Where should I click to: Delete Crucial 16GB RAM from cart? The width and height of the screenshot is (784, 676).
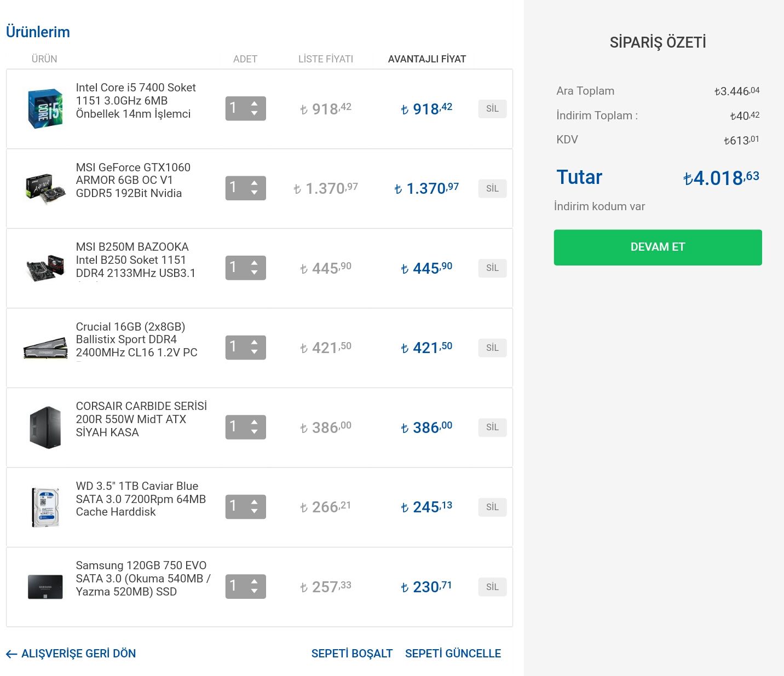(x=492, y=348)
